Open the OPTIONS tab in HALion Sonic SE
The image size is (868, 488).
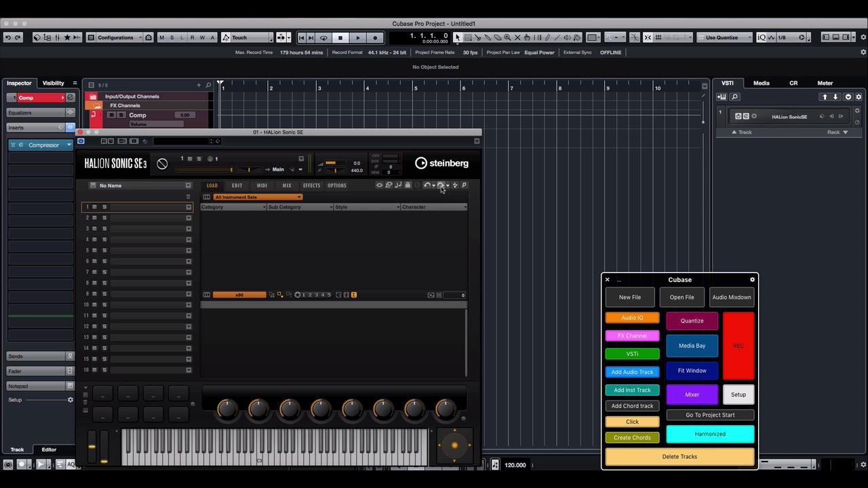click(x=337, y=185)
